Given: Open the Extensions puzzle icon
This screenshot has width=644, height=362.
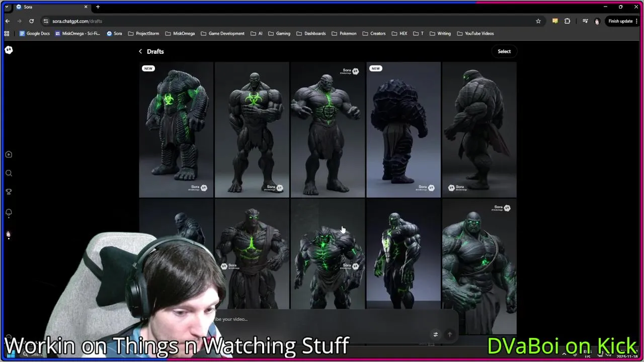Looking at the screenshot, I should (568, 21).
